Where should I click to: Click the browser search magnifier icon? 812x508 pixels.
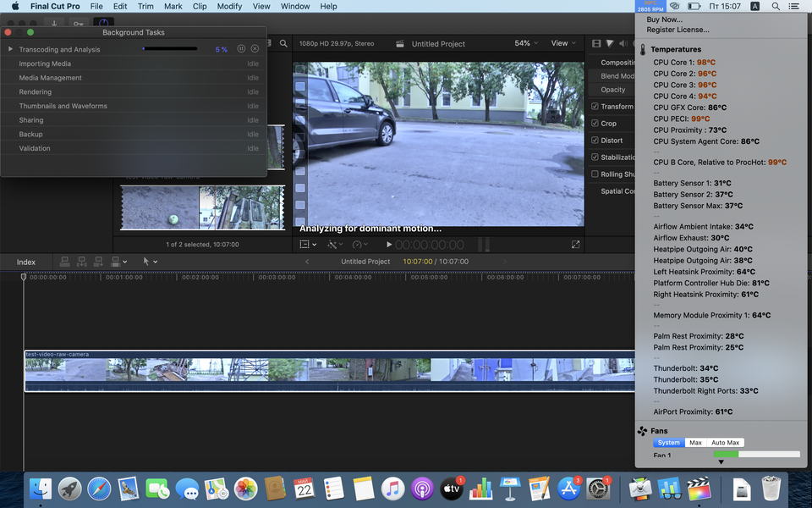coord(284,43)
